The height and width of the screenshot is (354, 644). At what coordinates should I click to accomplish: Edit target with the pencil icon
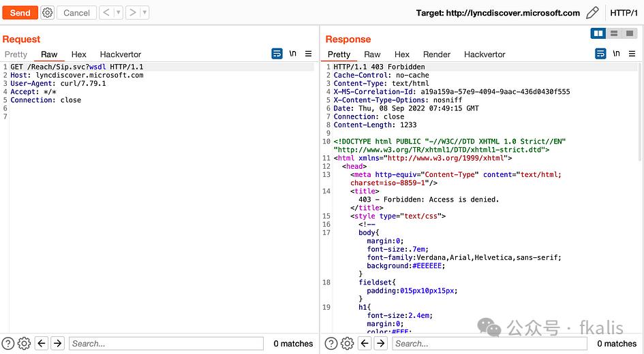tap(592, 13)
